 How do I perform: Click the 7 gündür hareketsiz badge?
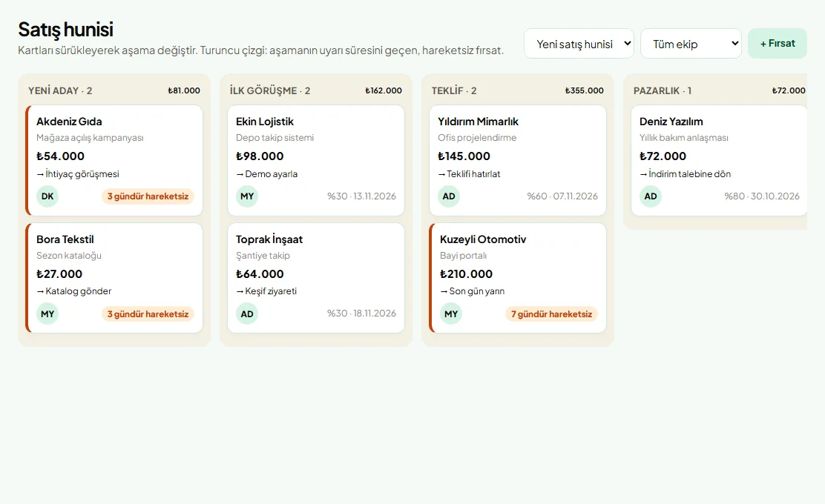pos(551,314)
